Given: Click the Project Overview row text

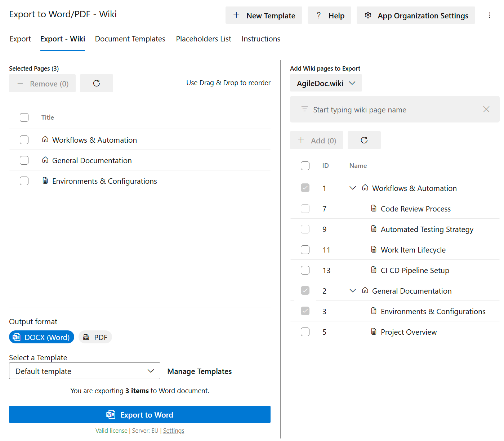Looking at the screenshot, I should (409, 332).
